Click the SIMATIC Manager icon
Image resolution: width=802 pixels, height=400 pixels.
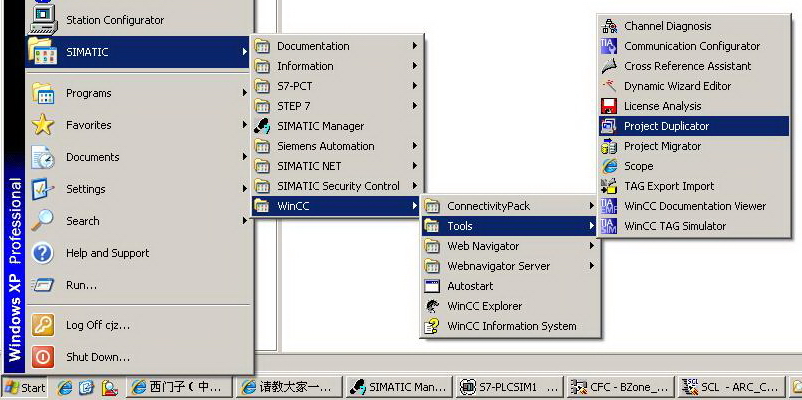pos(262,126)
